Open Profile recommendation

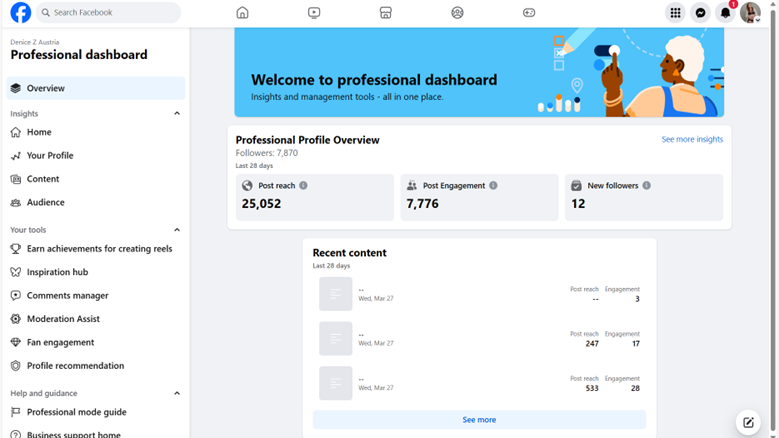click(96, 365)
